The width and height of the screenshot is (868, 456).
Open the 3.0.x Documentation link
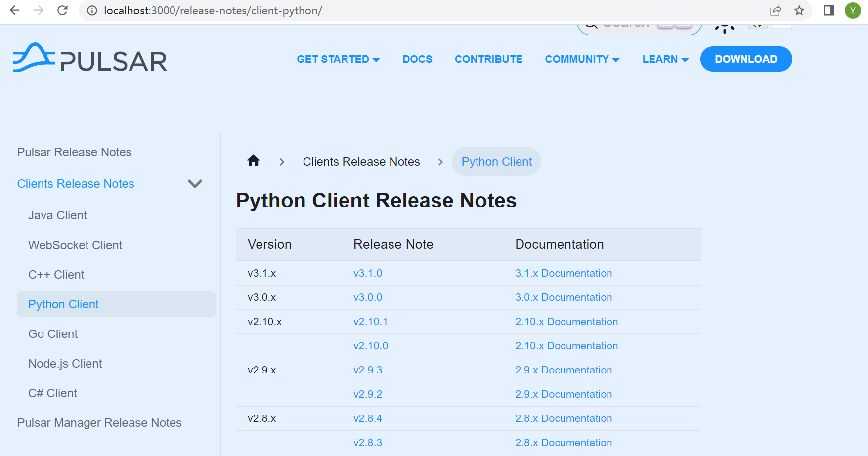[564, 297]
